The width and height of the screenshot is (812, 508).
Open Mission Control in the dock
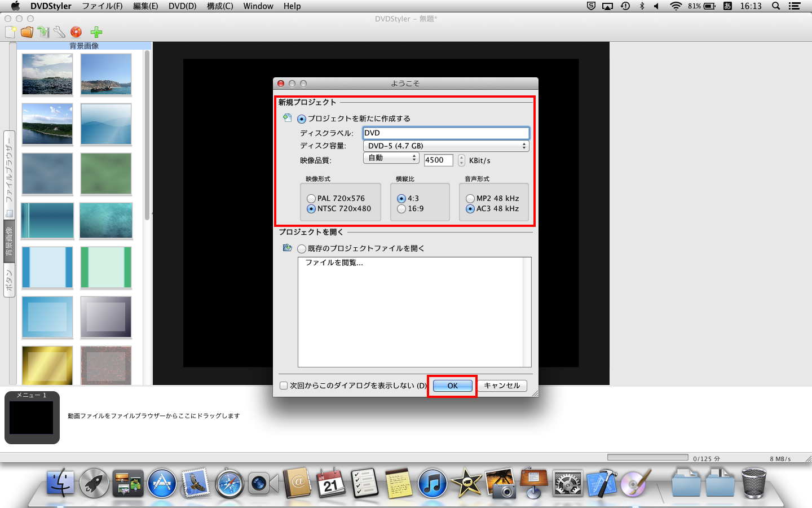coord(128,483)
